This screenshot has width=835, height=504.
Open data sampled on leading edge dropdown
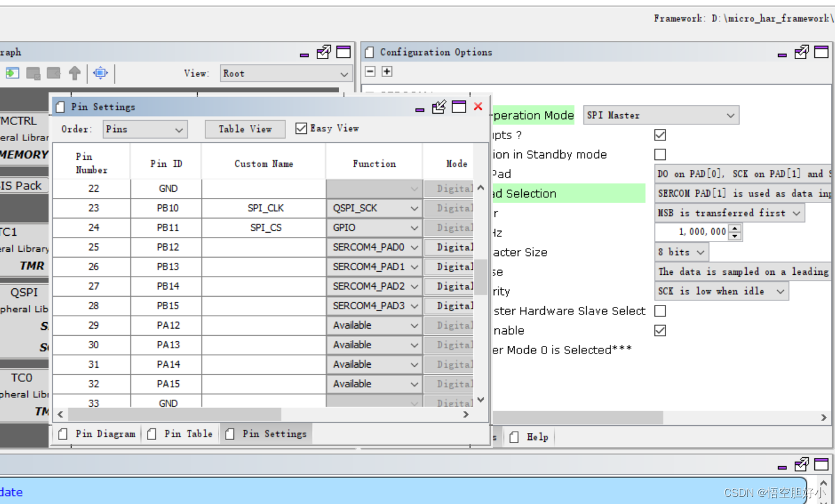(744, 272)
